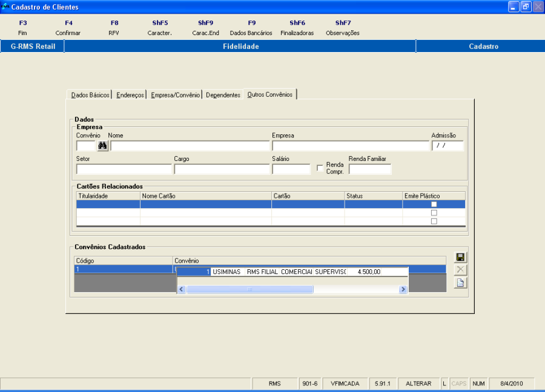Viewport: 545px width, 392px height.
Task: Click the 4.500,00 salary value
Action: click(x=365, y=272)
